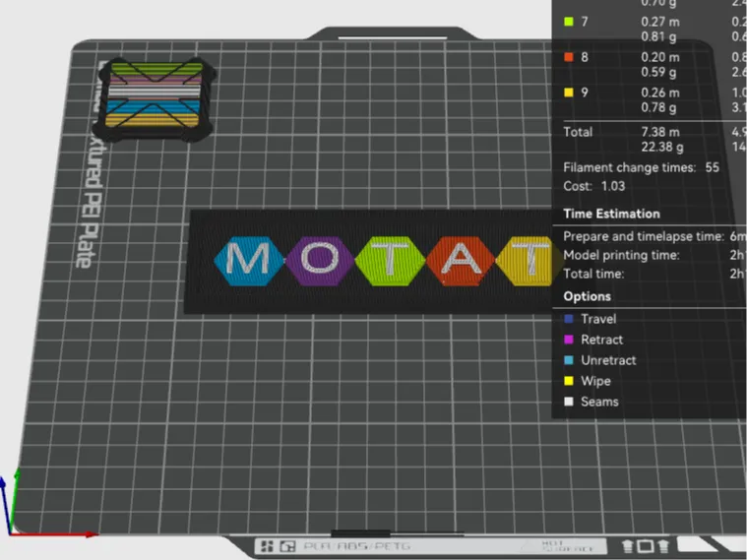Select the blue M hexagon tile
Viewport: 747px width, 560px height.
click(x=248, y=261)
